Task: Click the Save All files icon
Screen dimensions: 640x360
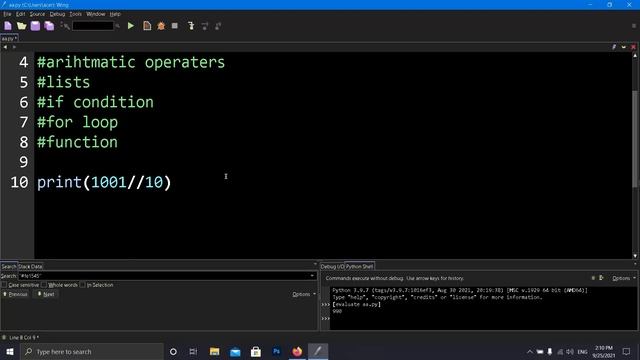Action: click(x=49, y=26)
